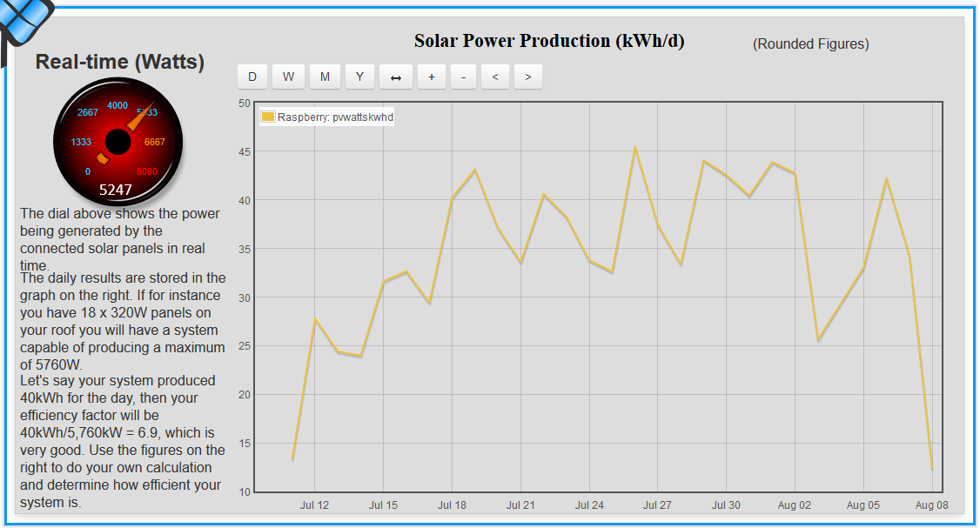Click the graph line endpoint at Aug 08
Screen dimensions: 980x528
[x=932, y=469]
